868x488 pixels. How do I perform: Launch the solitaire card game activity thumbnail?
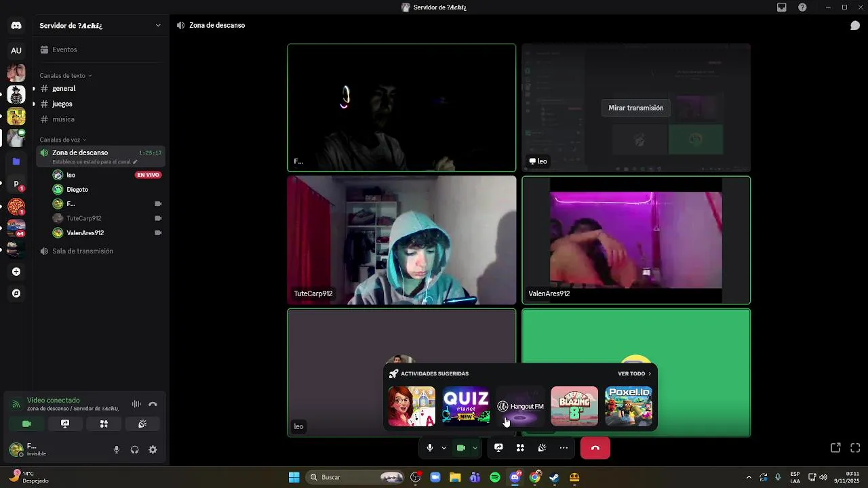pos(412,406)
